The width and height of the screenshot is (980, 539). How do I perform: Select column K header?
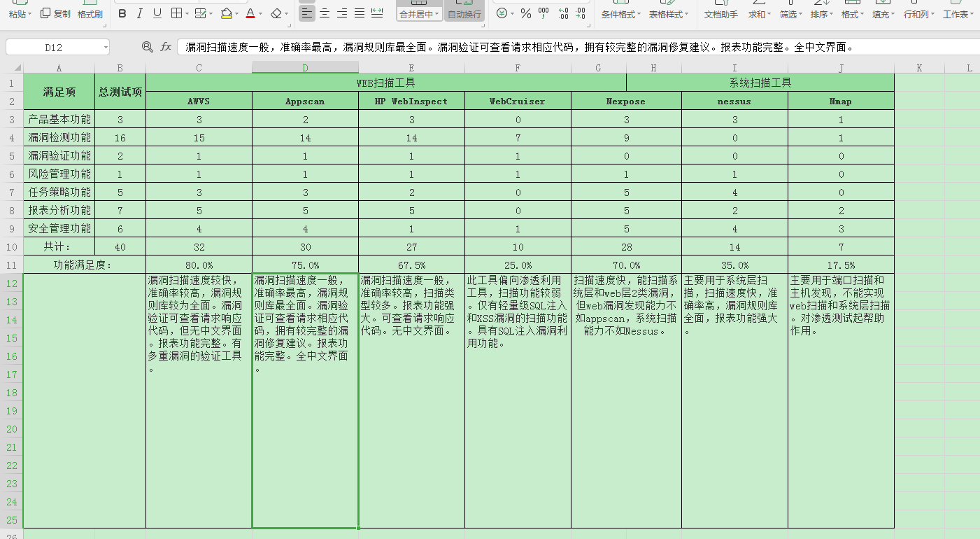pyautogui.click(x=919, y=67)
